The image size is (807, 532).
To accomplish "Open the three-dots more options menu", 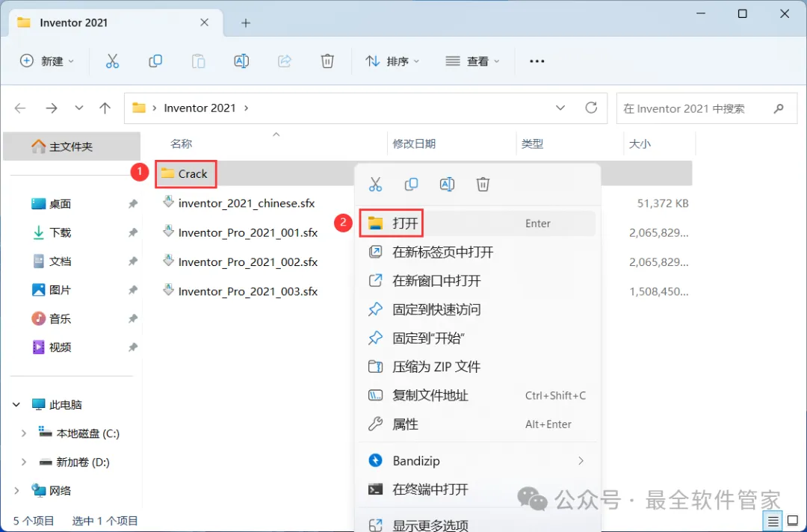I will tap(537, 61).
